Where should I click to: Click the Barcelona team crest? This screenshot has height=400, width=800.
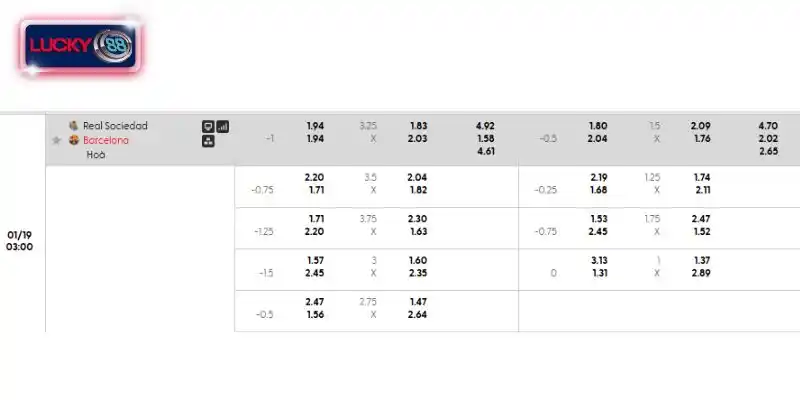click(x=73, y=140)
